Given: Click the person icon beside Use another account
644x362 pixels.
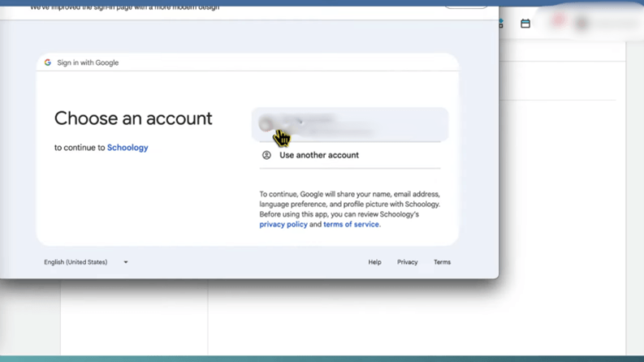Looking at the screenshot, I should (x=266, y=155).
